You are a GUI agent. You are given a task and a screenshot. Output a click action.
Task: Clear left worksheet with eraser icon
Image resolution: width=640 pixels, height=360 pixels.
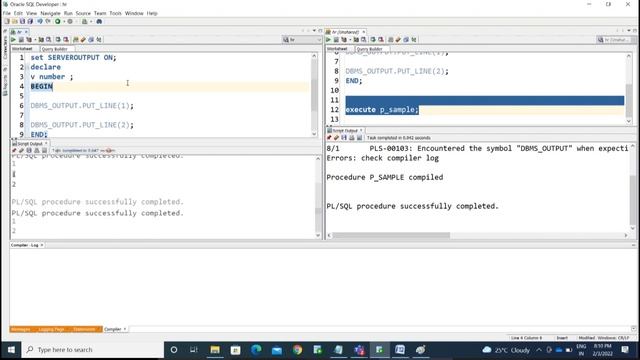click(x=83, y=40)
